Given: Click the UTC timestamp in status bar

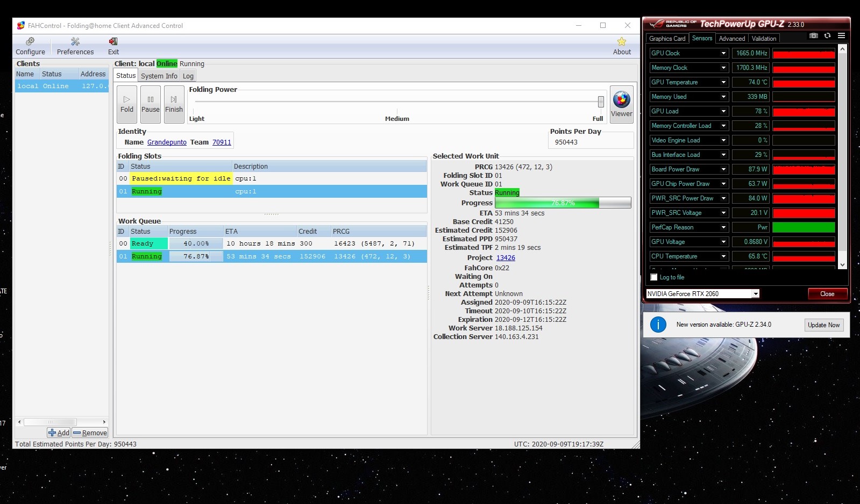Looking at the screenshot, I should click(x=559, y=444).
